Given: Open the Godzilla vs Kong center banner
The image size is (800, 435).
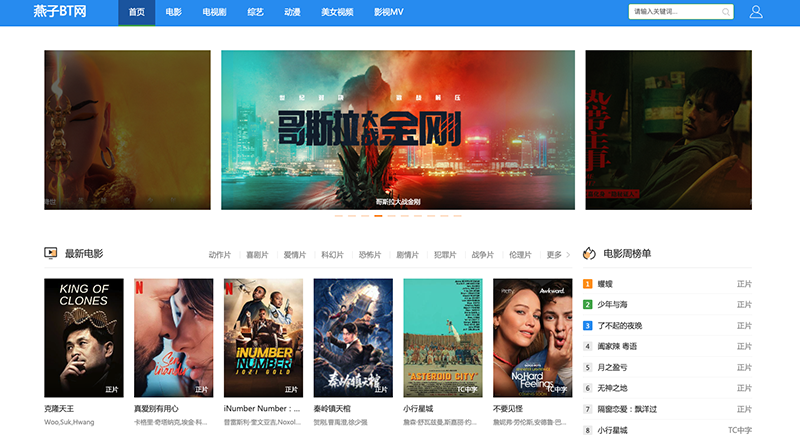Looking at the screenshot, I should [398, 130].
